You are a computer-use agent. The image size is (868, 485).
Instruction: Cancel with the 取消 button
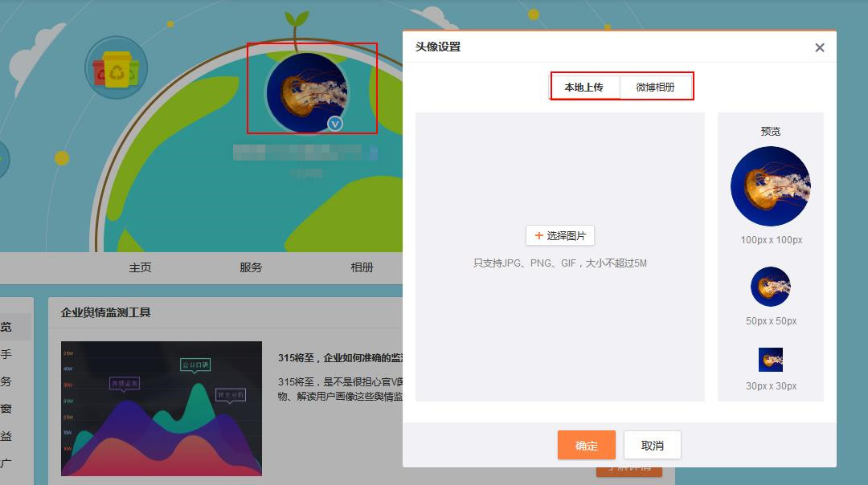pos(652,445)
